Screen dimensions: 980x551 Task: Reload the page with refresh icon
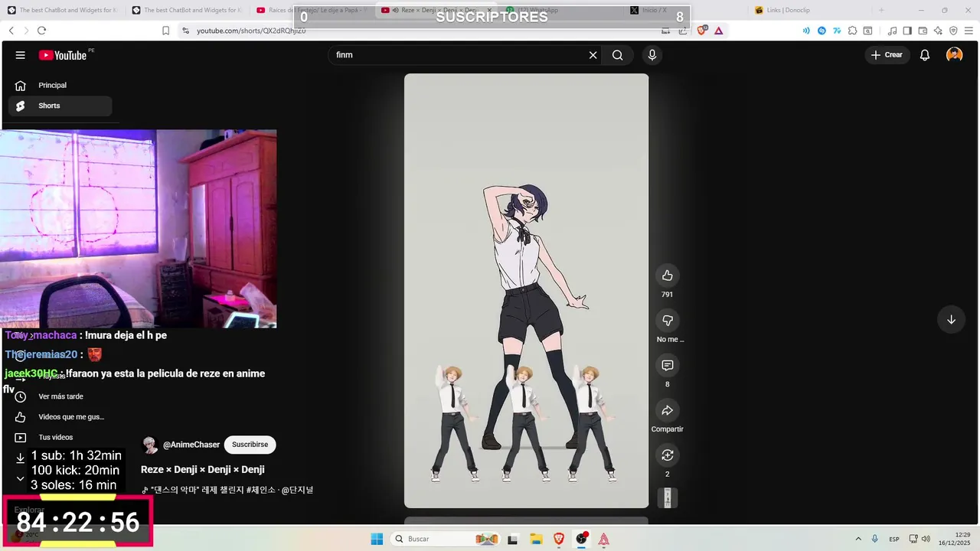coord(41,31)
